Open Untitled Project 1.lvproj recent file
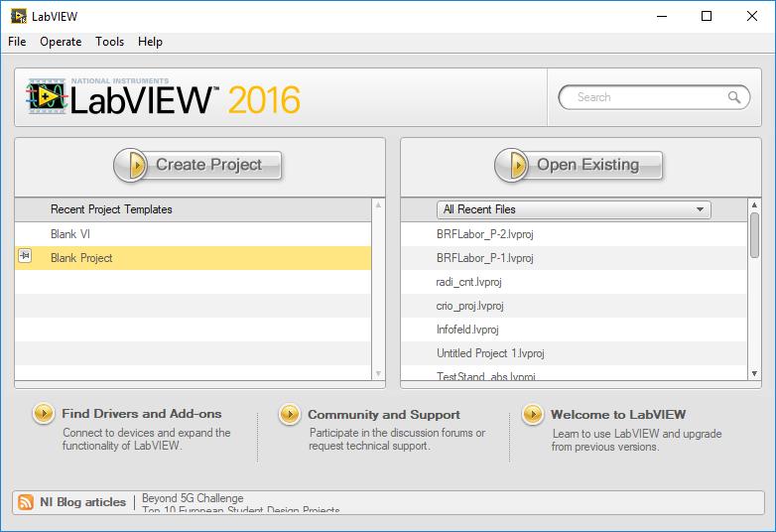The image size is (776, 532). click(574, 353)
